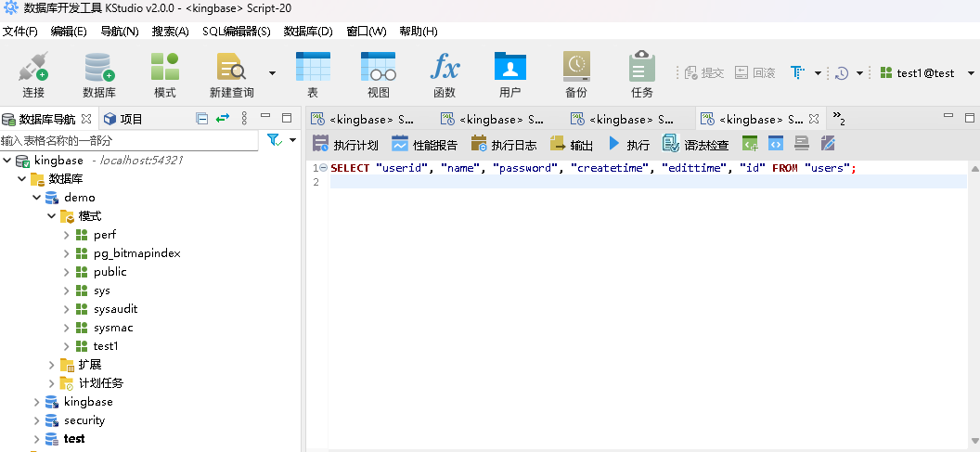
Task: Click the 输出 output button
Action: pyautogui.click(x=572, y=145)
